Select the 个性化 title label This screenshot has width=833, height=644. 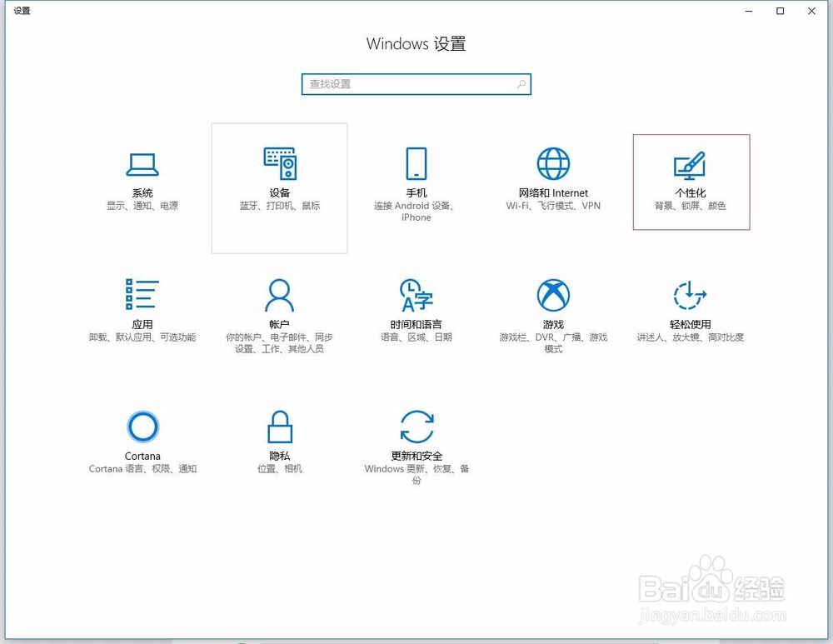pos(690,193)
